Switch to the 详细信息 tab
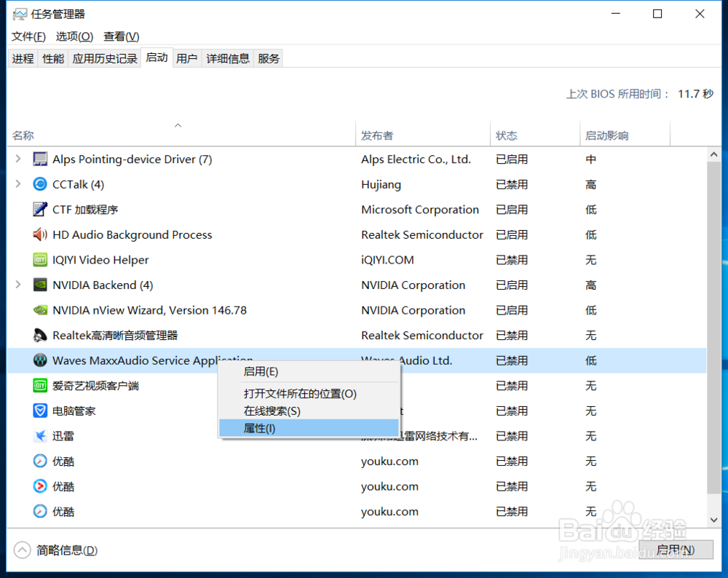728x578 pixels. point(227,58)
